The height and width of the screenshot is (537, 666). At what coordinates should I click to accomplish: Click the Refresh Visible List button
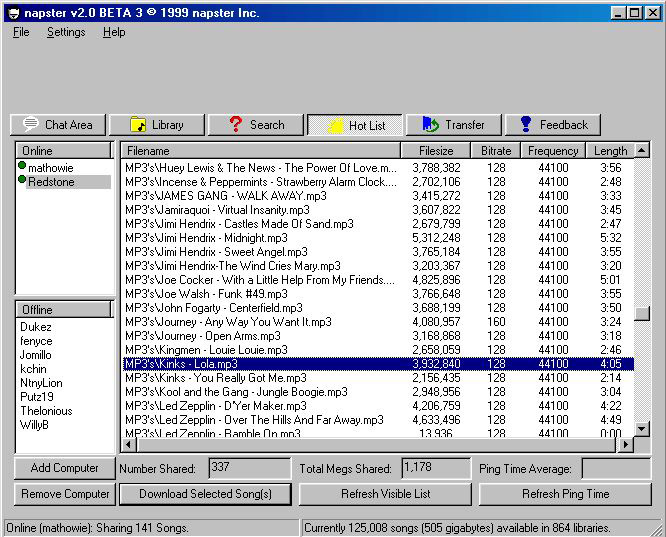[385, 494]
